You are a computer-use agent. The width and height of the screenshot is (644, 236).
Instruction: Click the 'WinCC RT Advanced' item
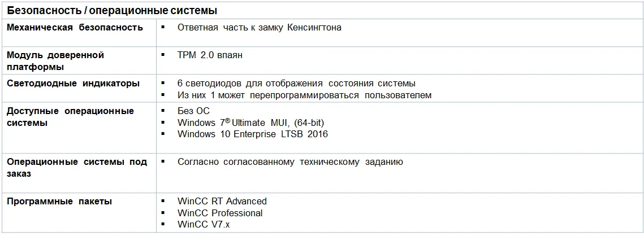[222, 201]
